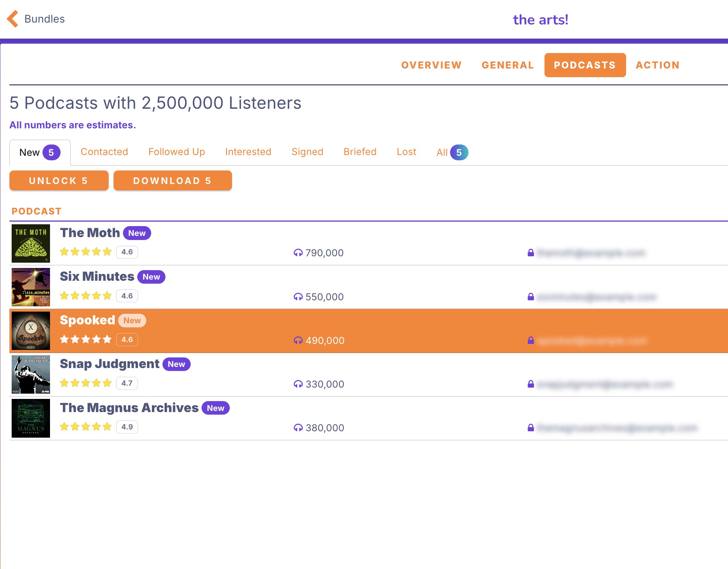Click headphones icon next to 550,000

tap(298, 297)
